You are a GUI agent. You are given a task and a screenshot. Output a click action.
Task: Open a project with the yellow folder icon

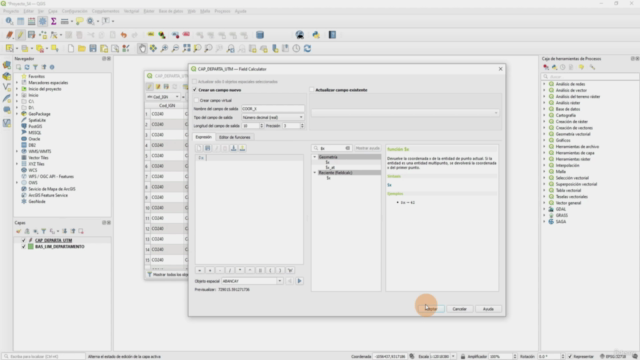tap(82, 49)
